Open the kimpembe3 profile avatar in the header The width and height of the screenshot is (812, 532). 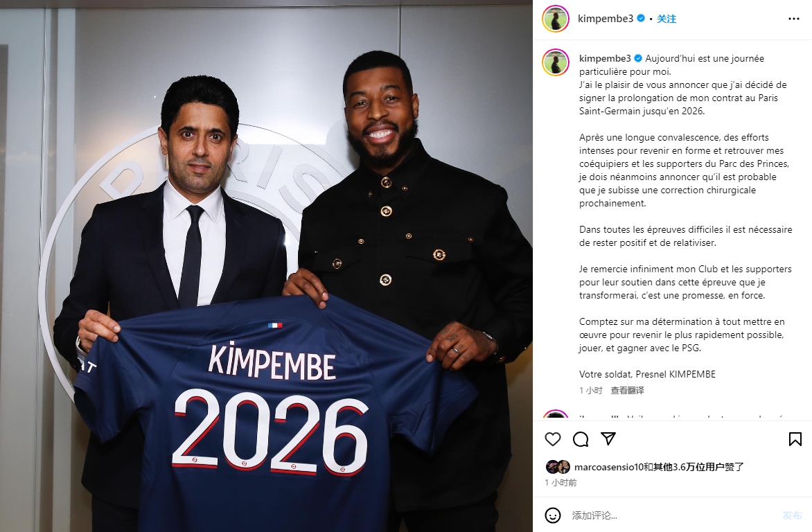[556, 19]
